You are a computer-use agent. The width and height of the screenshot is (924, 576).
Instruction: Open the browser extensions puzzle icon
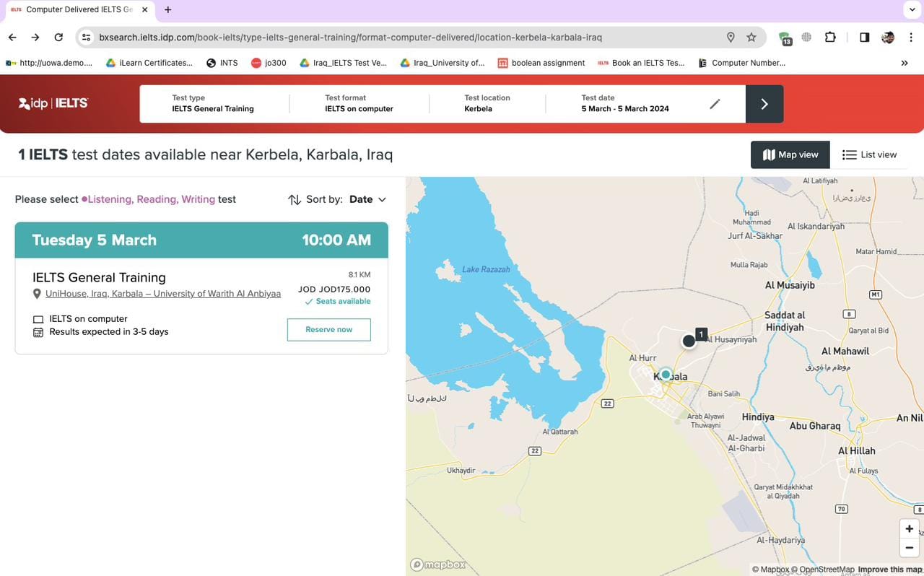click(830, 38)
